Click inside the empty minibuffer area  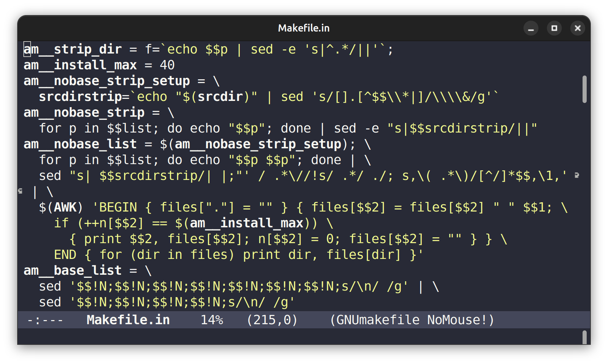[266, 337]
